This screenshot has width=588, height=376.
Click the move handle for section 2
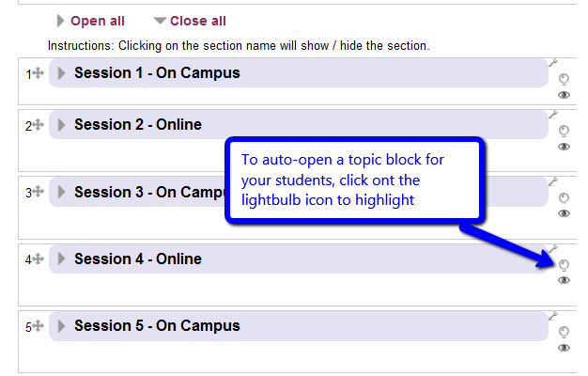(38, 125)
